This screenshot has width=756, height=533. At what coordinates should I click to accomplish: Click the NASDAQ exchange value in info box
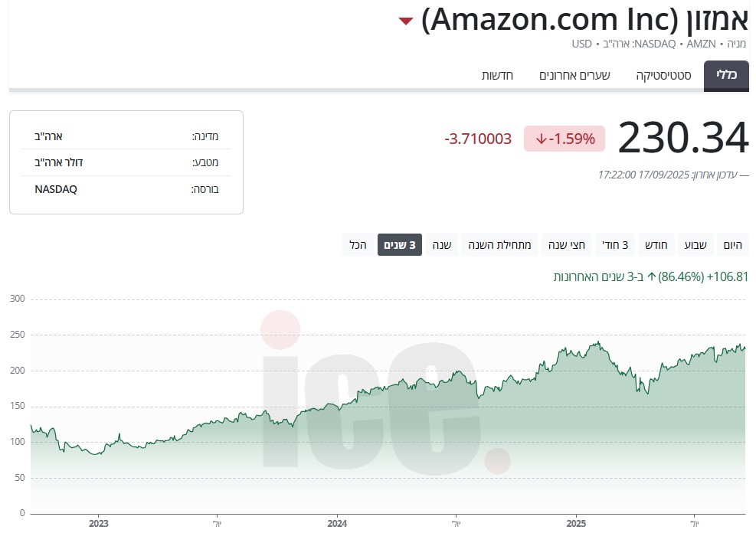click(x=56, y=188)
